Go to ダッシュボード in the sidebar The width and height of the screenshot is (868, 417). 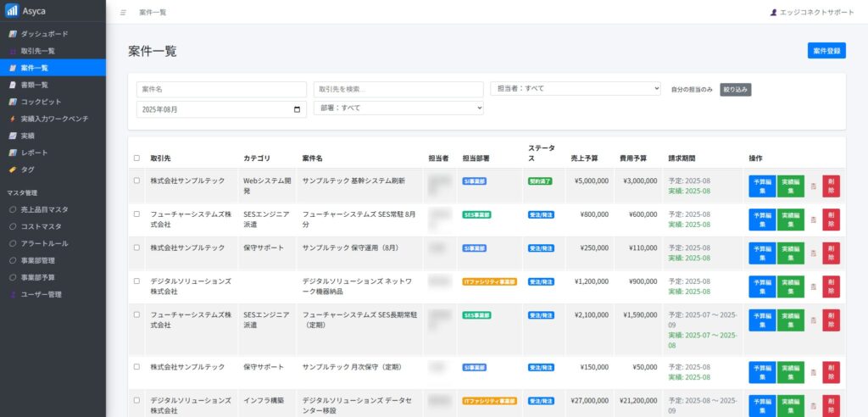tap(44, 34)
